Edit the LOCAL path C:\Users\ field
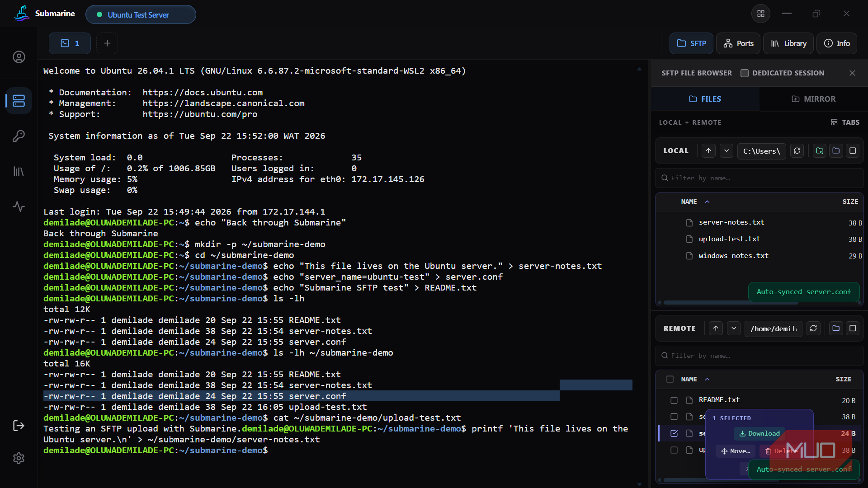 tap(762, 151)
